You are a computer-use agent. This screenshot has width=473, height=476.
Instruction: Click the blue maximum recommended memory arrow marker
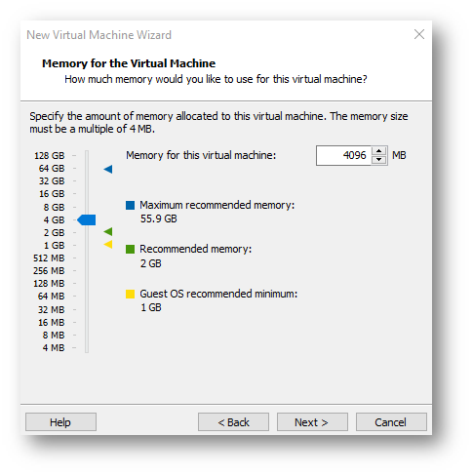coord(108,169)
